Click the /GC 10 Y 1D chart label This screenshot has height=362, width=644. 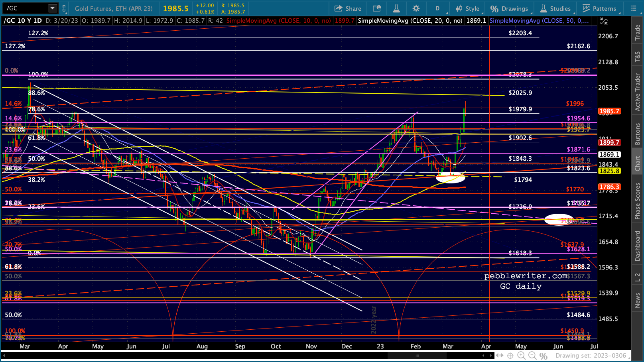tap(23, 21)
